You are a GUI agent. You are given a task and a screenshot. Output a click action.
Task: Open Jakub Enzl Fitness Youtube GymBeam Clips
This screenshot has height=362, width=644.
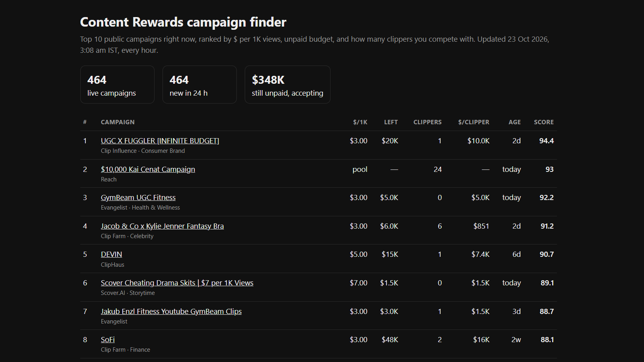tap(171, 312)
